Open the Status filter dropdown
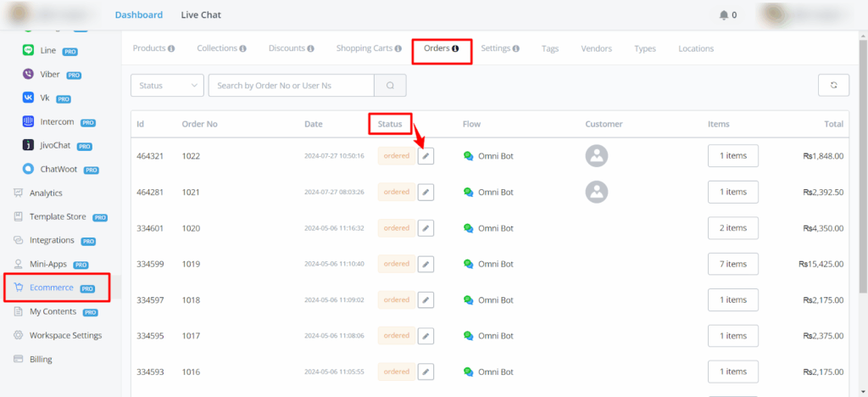The height and width of the screenshot is (397, 868). coord(167,86)
